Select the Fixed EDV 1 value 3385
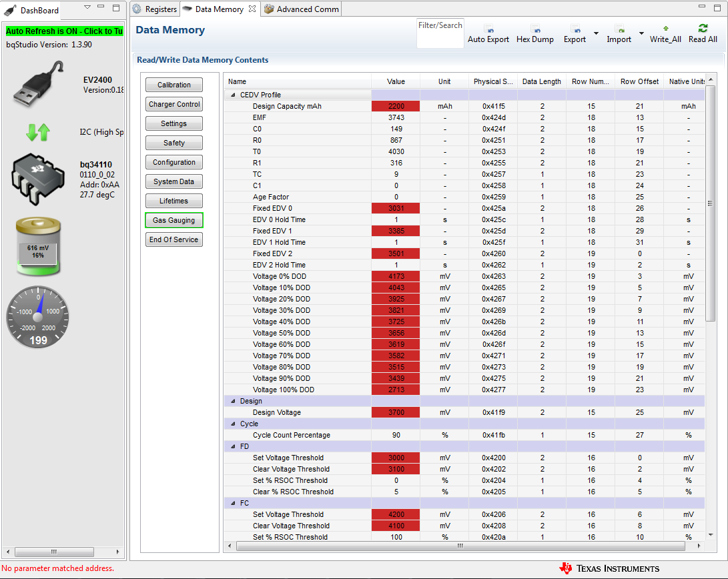The width and height of the screenshot is (728, 579). (x=396, y=231)
